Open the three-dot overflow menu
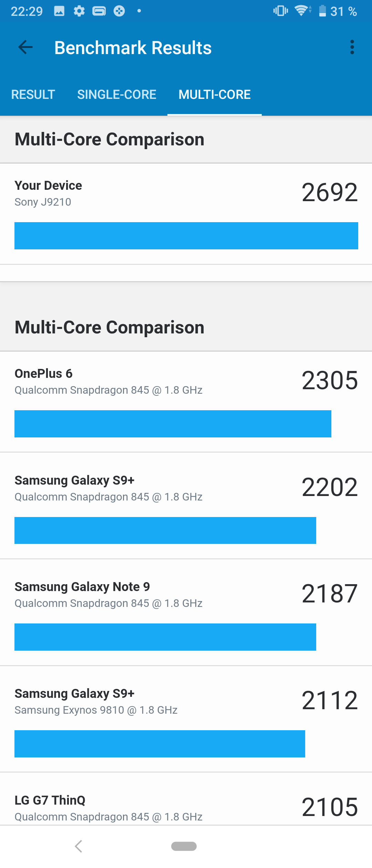 coord(352,47)
